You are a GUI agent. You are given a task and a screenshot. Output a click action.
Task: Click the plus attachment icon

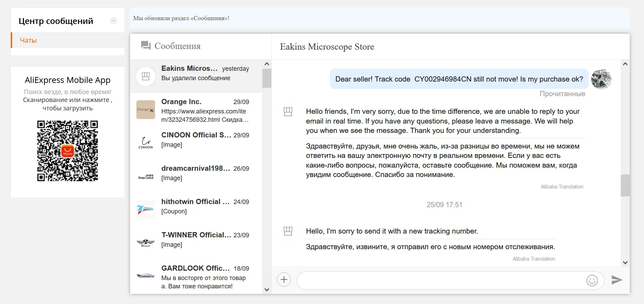pyautogui.click(x=284, y=280)
